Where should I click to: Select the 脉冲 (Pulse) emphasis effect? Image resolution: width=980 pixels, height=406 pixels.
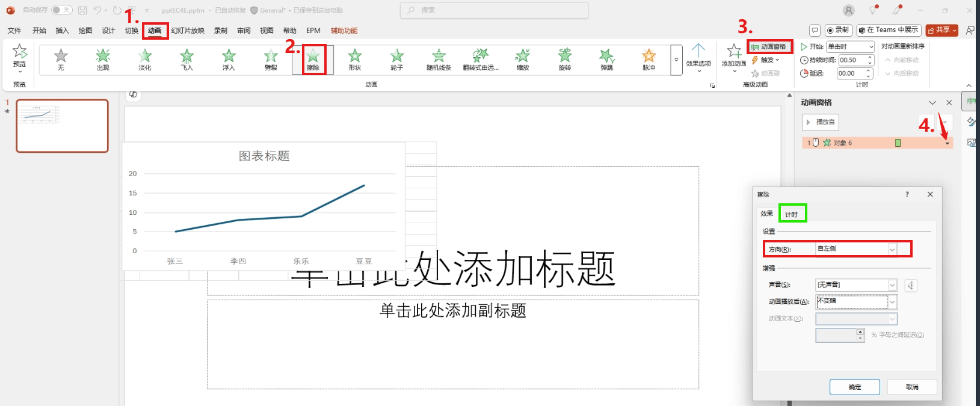pos(649,60)
